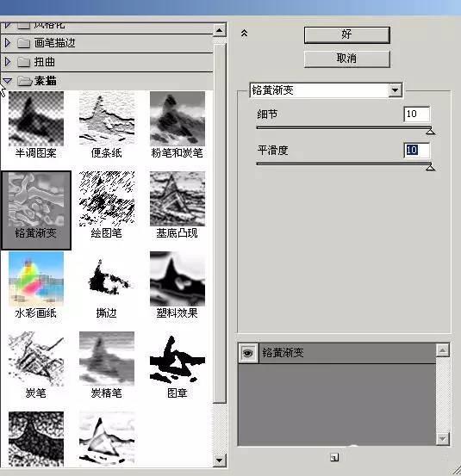
Task: Click the 平滑度 value input field
Action: (417, 150)
